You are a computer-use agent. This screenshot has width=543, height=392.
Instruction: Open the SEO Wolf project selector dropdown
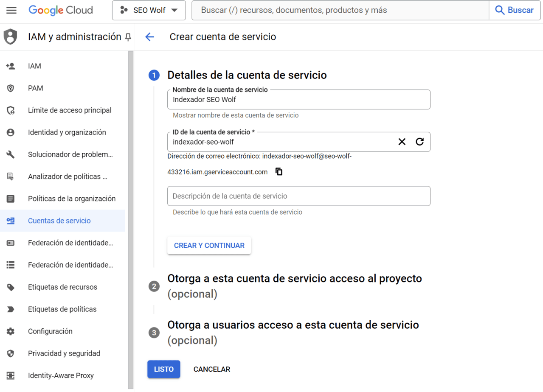point(148,10)
